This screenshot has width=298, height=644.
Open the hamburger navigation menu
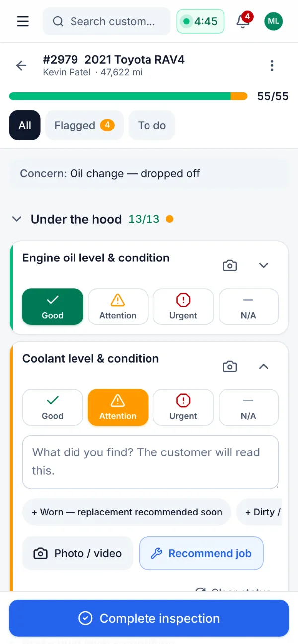click(x=23, y=21)
